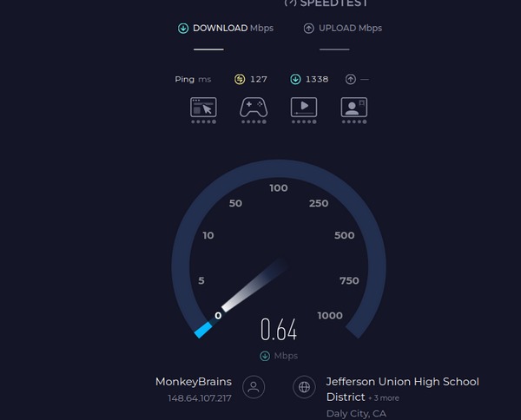Click the download arrow icon beside DOWNLOAD Mbps
Screen dimensions: 521x420
click(183, 29)
